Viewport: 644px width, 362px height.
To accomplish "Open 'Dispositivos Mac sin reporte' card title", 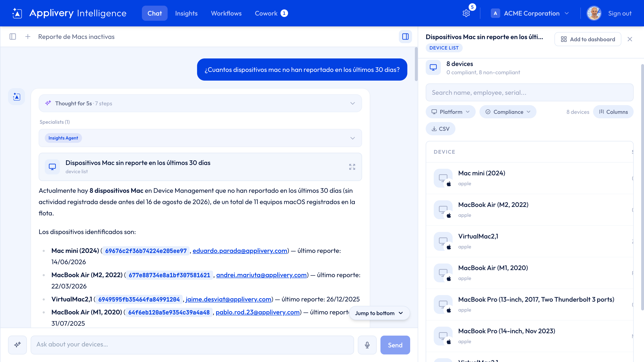I will pos(138,163).
